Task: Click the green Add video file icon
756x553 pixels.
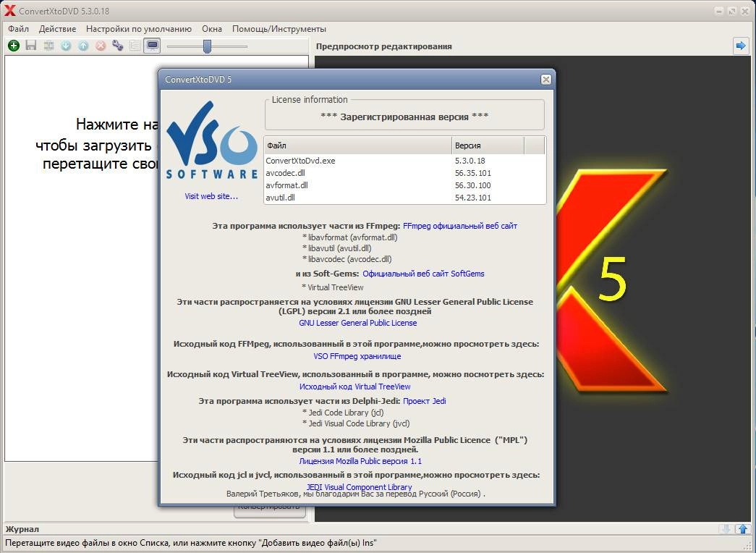Action: [x=14, y=46]
